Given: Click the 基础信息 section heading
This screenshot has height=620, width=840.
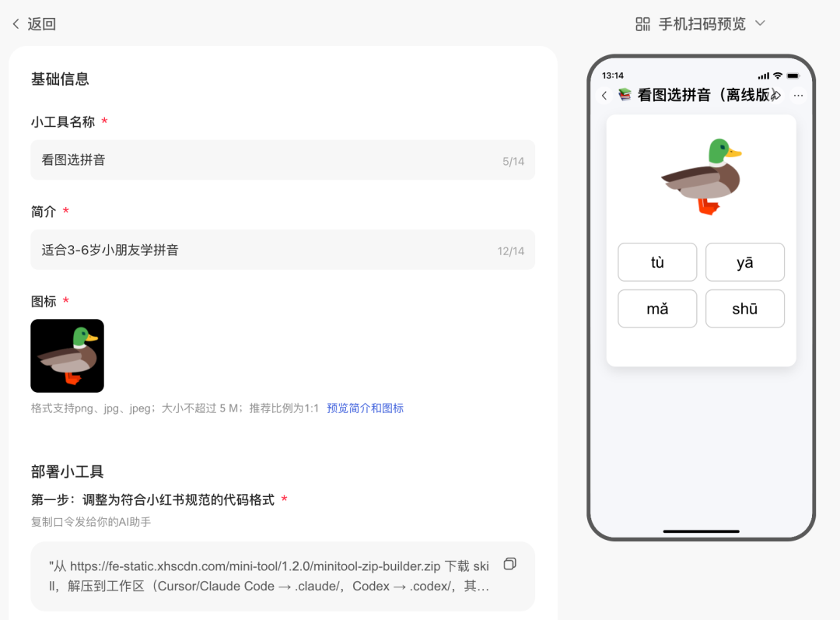Looking at the screenshot, I should 60,79.
